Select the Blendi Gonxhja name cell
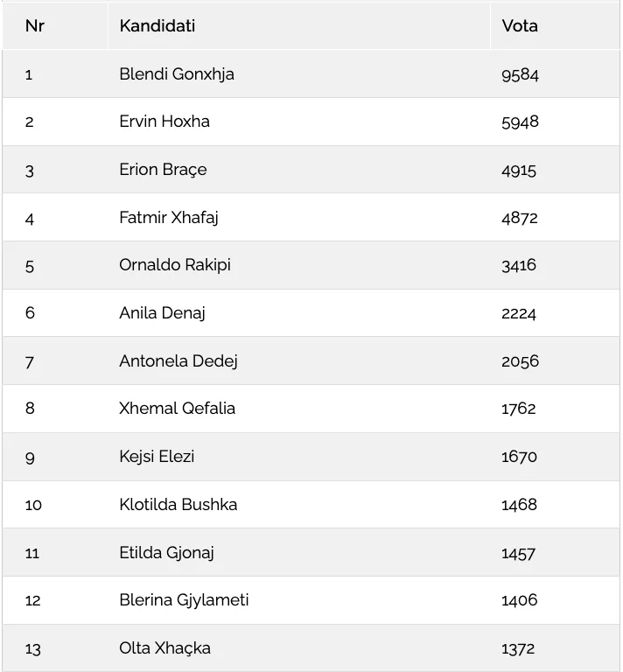Viewport: 623px width, 672px height. pos(177,74)
